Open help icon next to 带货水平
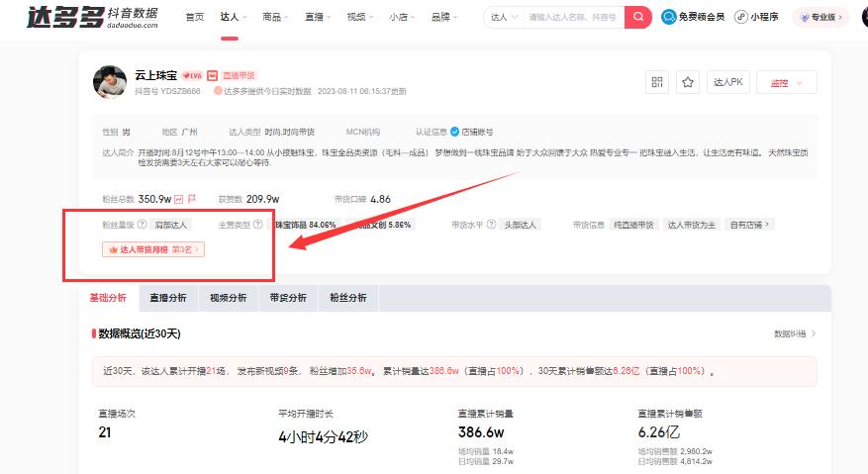The width and height of the screenshot is (868, 474). pyautogui.click(x=491, y=225)
